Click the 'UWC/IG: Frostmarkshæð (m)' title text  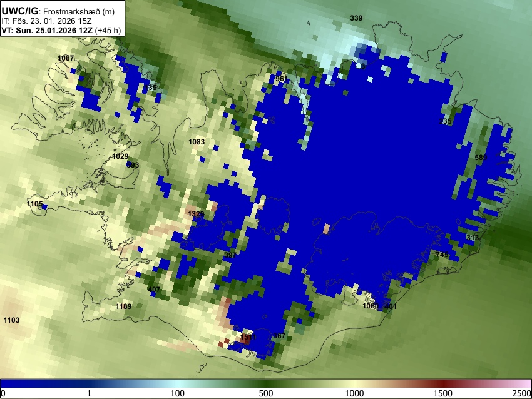58,11
